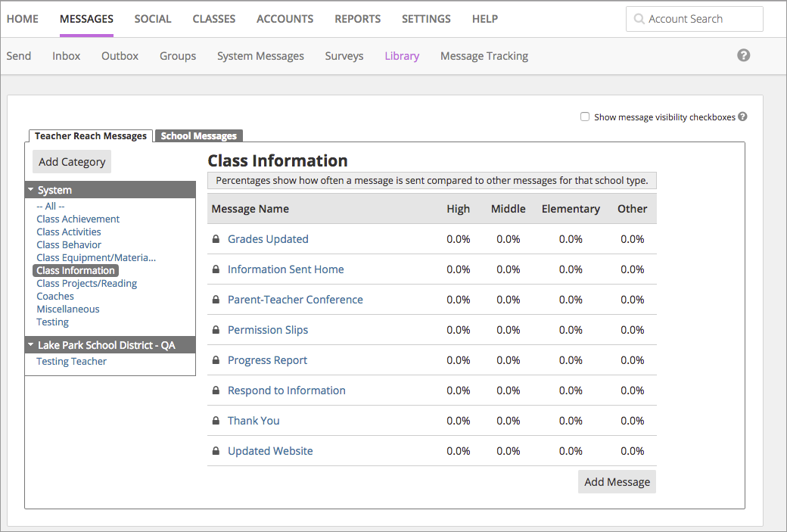
Task: Switch to the School Messages tab
Action: (198, 135)
